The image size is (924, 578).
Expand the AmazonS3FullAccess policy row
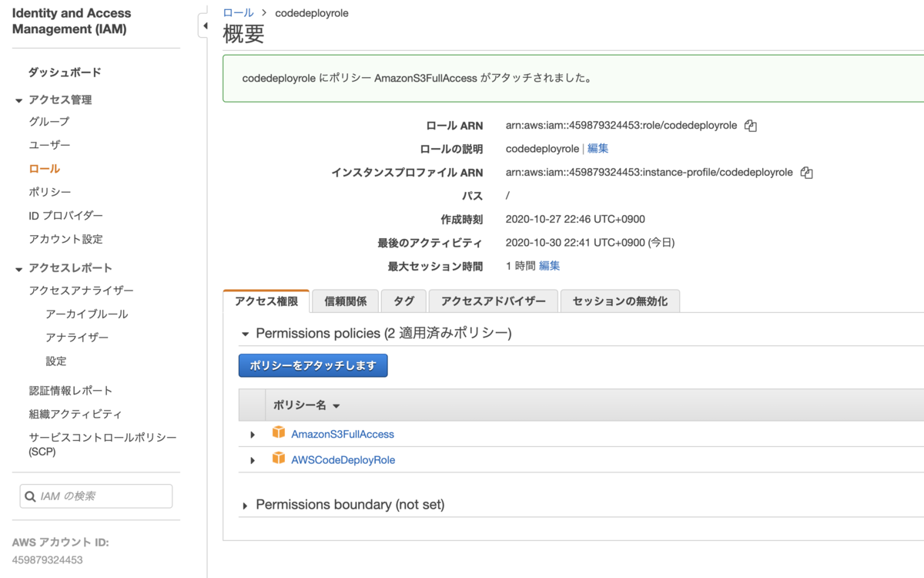[x=252, y=435]
